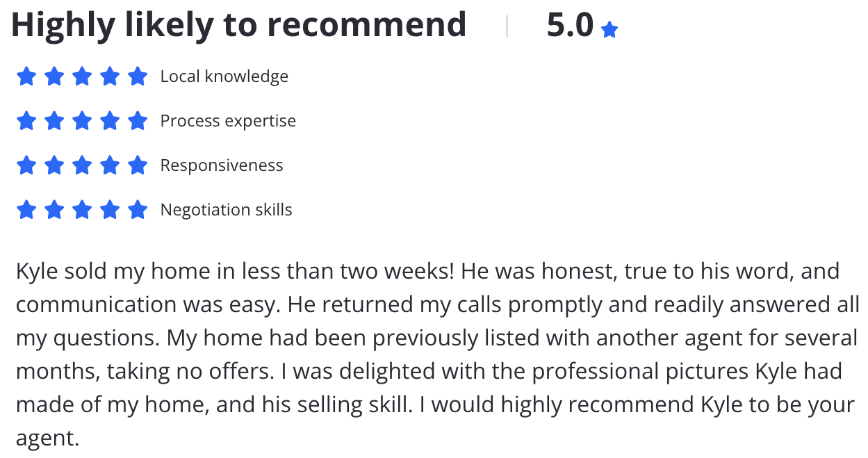Click the fifth star of Responsiveness
This screenshot has width=868, height=458.
coord(138,165)
